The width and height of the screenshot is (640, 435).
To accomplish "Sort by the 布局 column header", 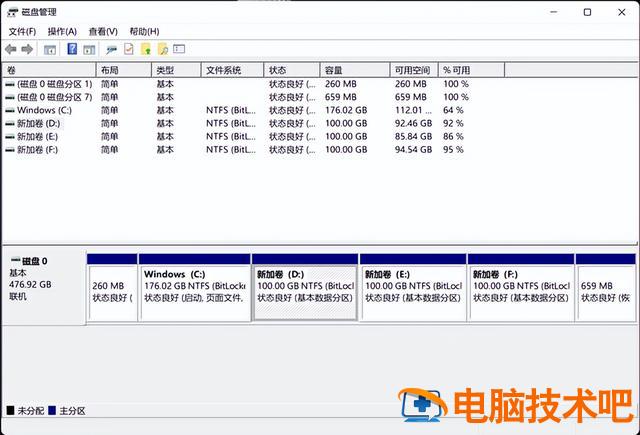I will [x=124, y=70].
